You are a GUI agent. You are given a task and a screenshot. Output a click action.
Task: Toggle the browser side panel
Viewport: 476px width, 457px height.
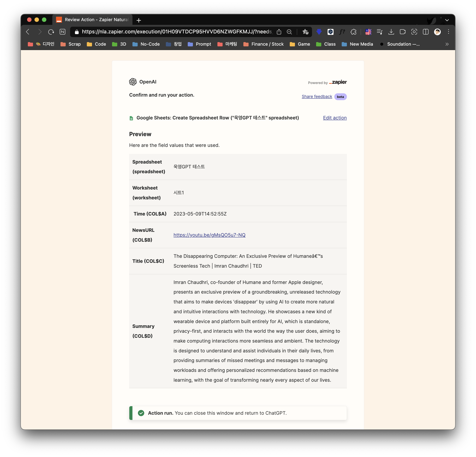426,32
